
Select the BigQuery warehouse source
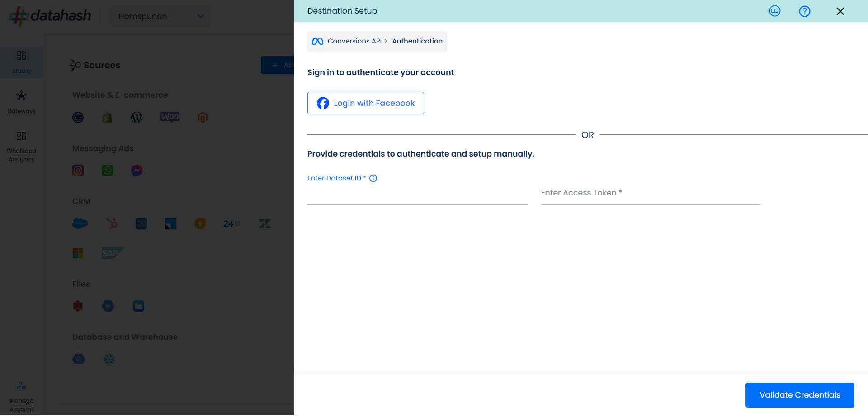coord(79,359)
